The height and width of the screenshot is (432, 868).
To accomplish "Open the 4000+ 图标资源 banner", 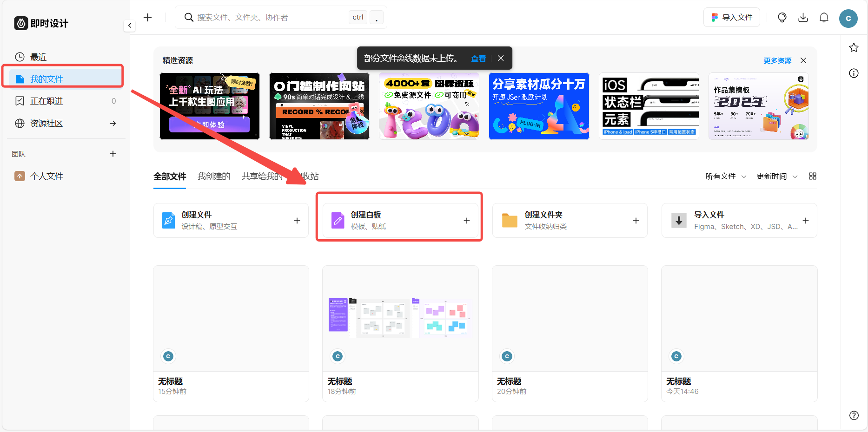I will [x=429, y=106].
